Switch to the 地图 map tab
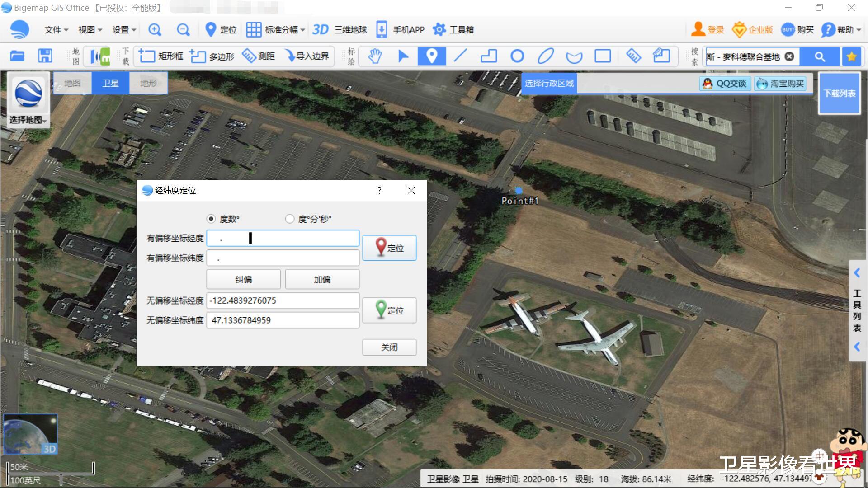The width and height of the screenshot is (868, 488). (72, 83)
